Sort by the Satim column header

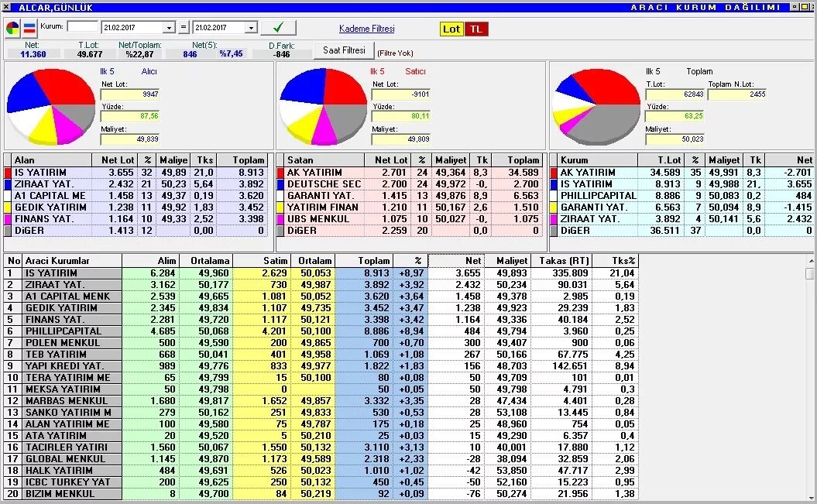coord(261,261)
